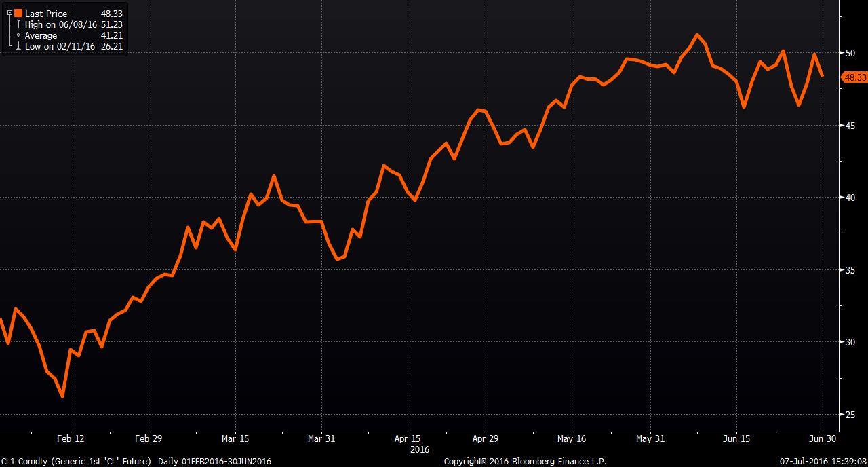This screenshot has width=868, height=467.
Task: Select the 'High on 06/08/16' legend entry
Action: [x=60, y=24]
